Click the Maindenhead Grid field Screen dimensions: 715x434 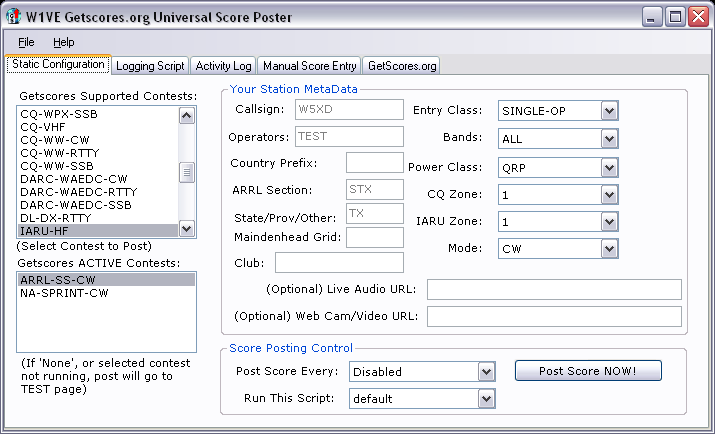coord(375,238)
